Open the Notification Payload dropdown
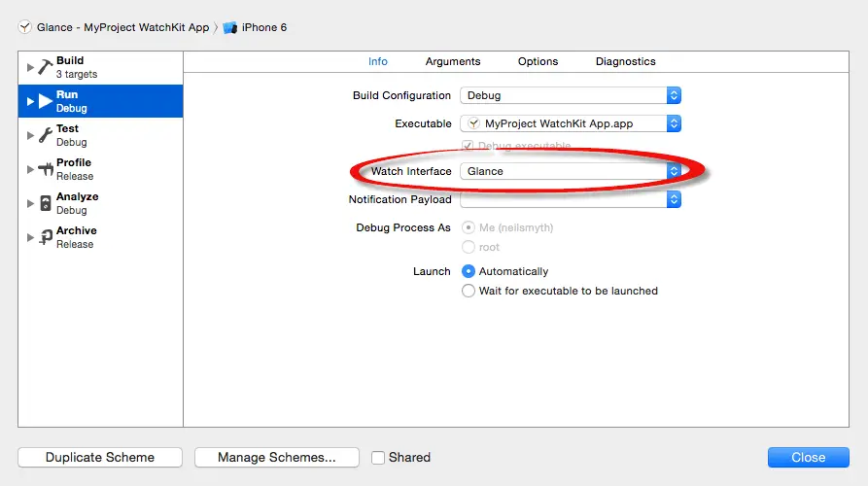The image size is (868, 486). click(571, 199)
